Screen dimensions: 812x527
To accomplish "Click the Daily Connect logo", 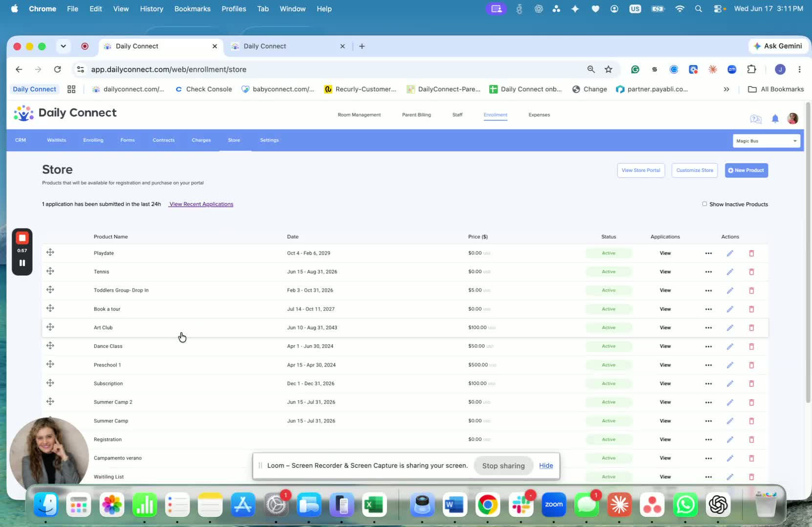I will [65, 113].
